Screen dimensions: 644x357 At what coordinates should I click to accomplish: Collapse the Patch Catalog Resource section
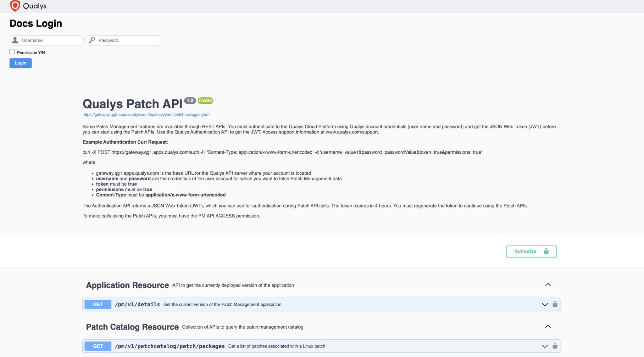(x=548, y=326)
